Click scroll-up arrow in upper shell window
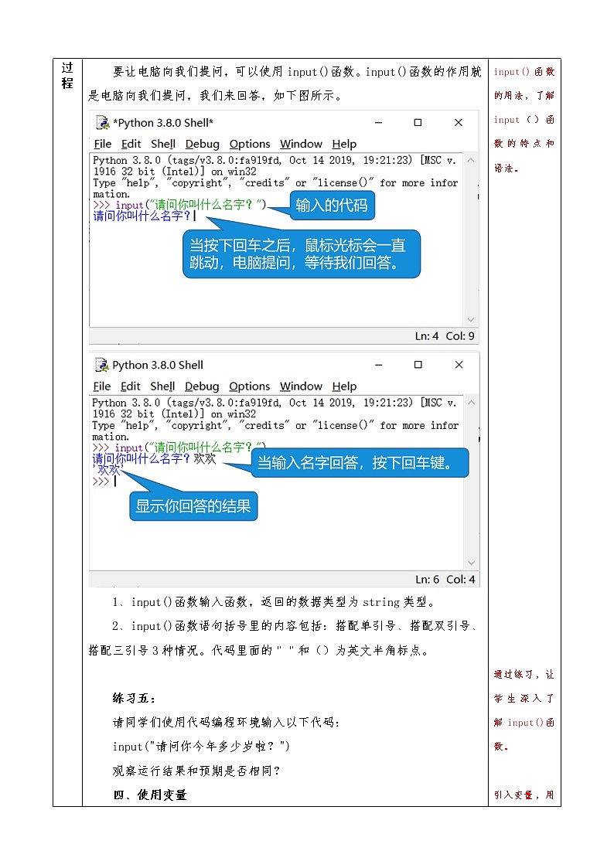 (471, 160)
